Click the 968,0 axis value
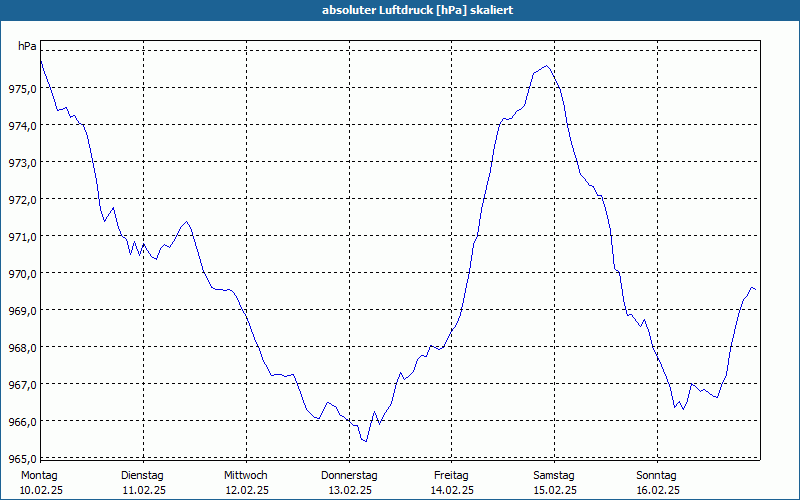 click(22, 348)
